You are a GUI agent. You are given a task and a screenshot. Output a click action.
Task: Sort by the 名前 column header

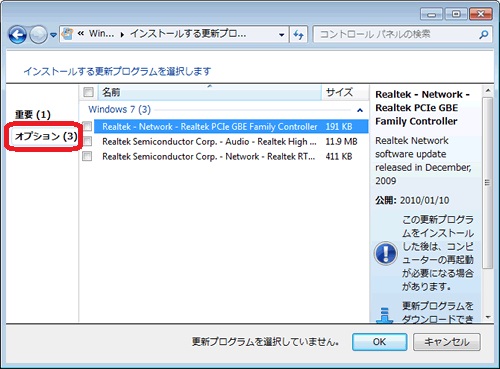click(x=210, y=92)
